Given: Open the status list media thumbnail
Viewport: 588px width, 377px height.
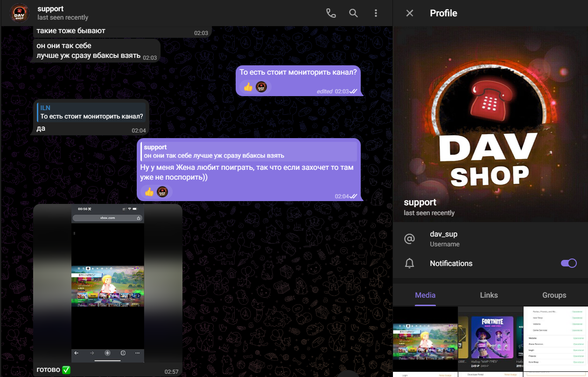Looking at the screenshot, I should pos(556,339).
